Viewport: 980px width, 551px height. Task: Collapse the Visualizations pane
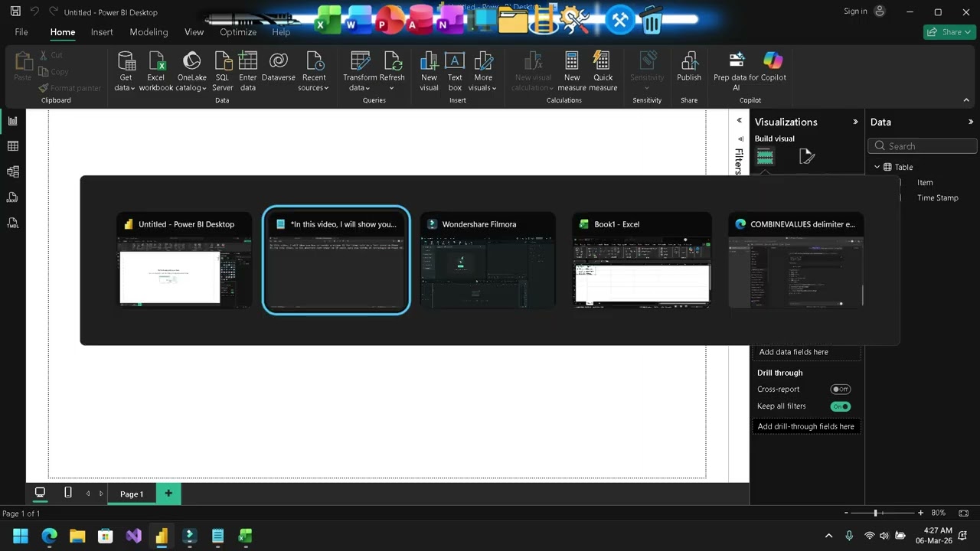point(855,122)
